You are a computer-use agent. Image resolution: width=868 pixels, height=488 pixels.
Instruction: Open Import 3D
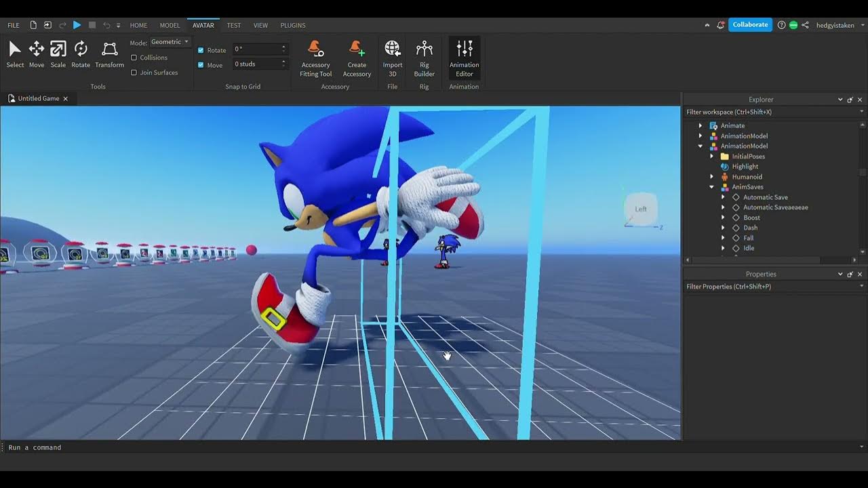pyautogui.click(x=393, y=58)
